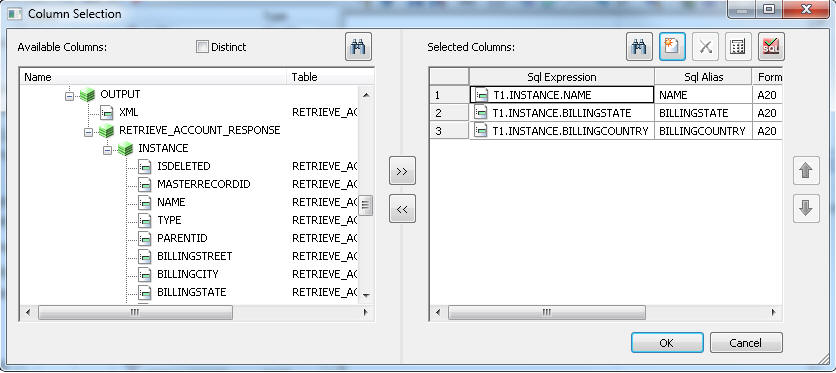This screenshot has width=836, height=373.
Task: Select T1.INSTANCE.BILLINGSTATE expression cell
Action: click(x=562, y=113)
